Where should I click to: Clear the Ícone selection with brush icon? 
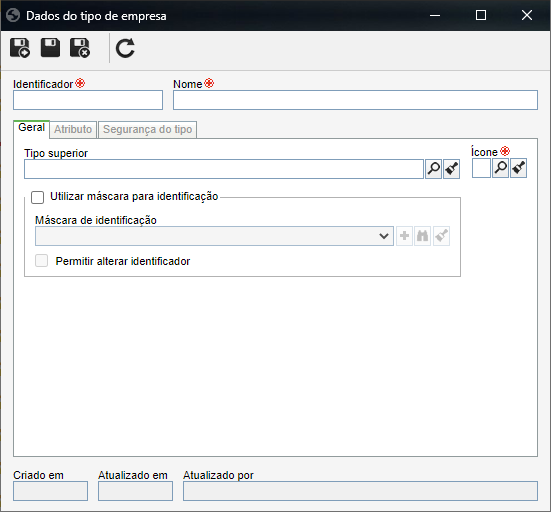tap(518, 168)
